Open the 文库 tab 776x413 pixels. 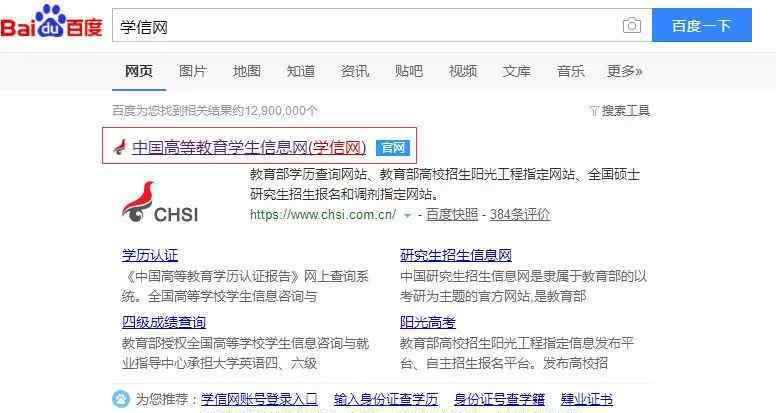(x=517, y=71)
